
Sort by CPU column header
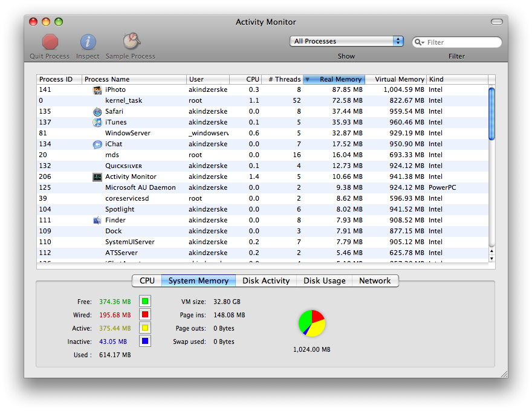point(245,79)
